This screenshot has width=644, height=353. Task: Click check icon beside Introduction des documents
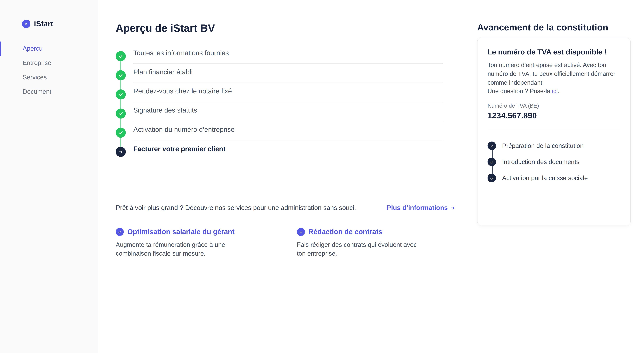click(492, 162)
